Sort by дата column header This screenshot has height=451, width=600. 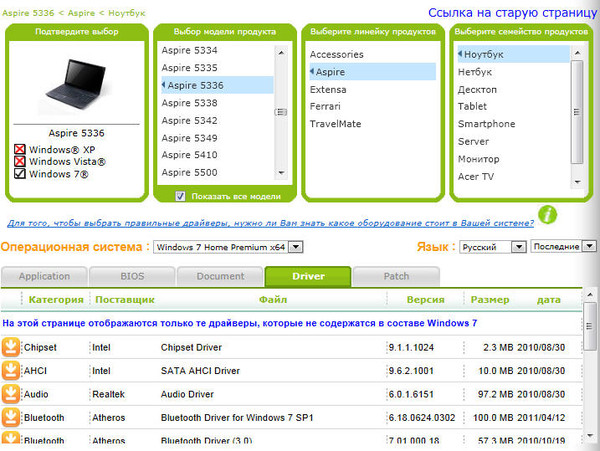tap(549, 300)
